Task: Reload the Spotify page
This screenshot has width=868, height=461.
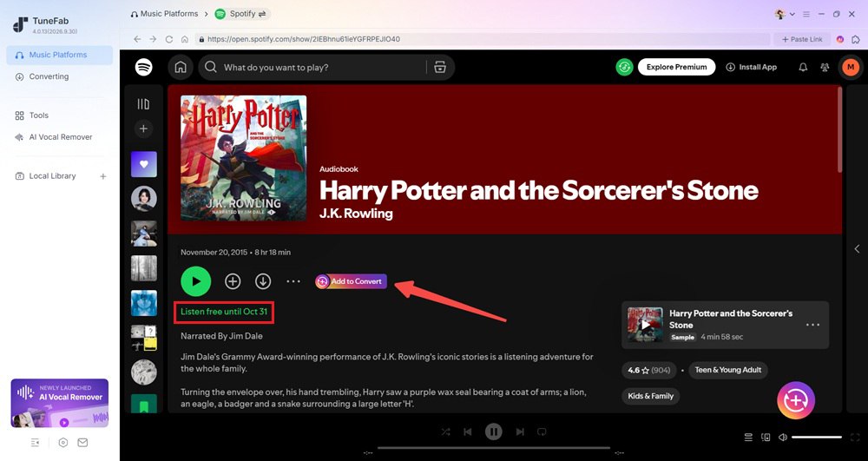Action: (169, 39)
